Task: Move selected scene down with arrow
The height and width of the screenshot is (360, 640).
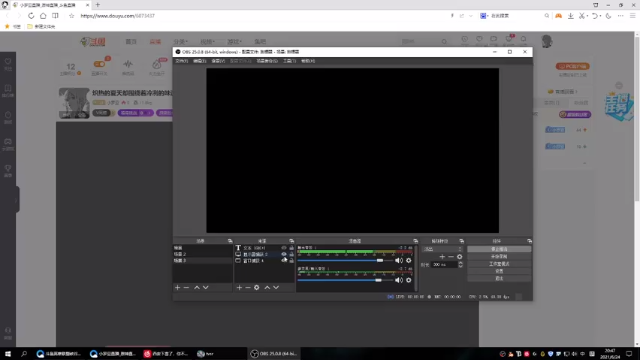Action: [x=206, y=287]
